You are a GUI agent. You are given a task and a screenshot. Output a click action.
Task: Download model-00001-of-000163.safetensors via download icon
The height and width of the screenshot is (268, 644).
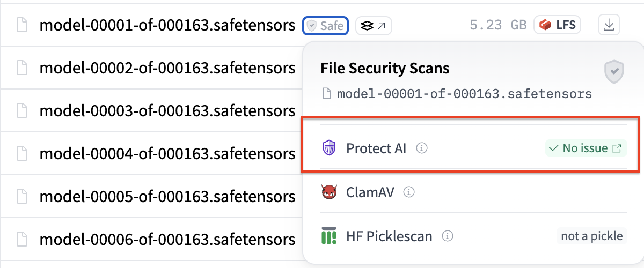(x=609, y=25)
